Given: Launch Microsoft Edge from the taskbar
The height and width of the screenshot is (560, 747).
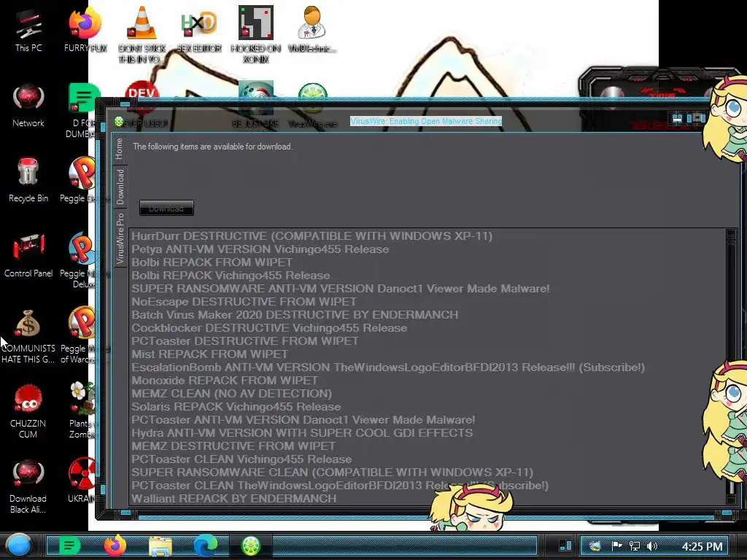Looking at the screenshot, I should click(x=205, y=545).
